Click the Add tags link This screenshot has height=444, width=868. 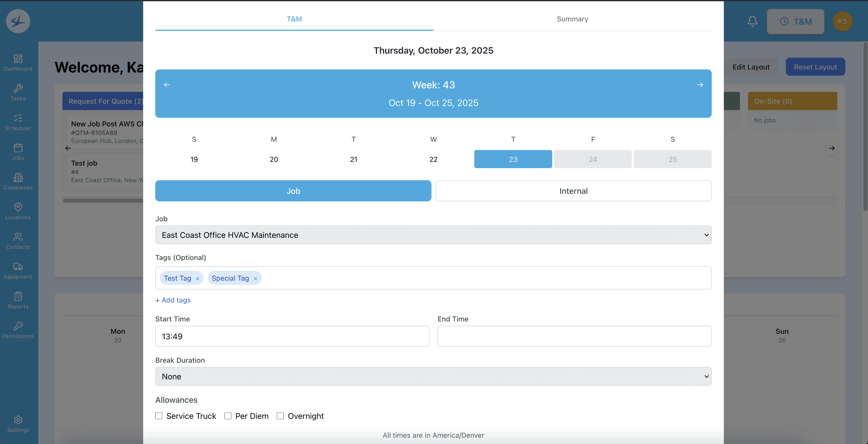[x=173, y=300]
